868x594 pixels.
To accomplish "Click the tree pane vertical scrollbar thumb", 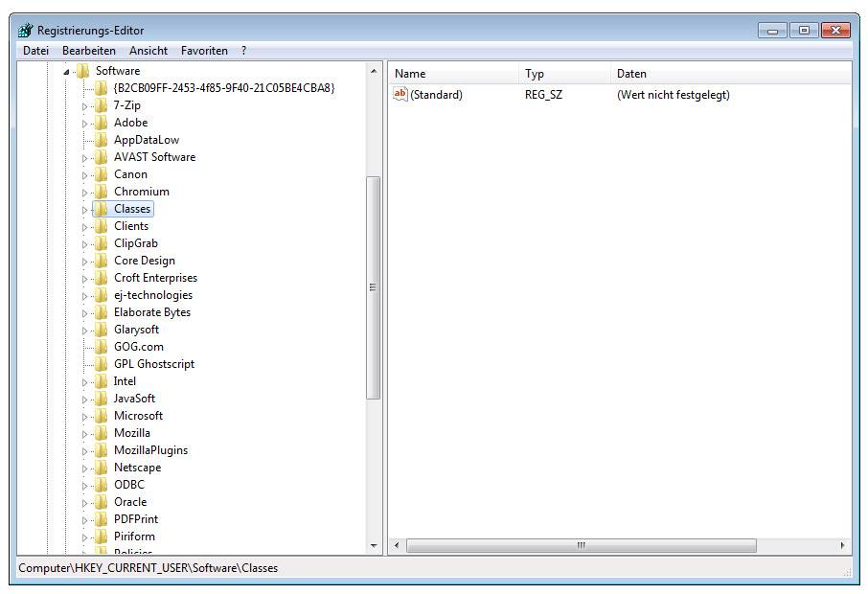I will tap(374, 287).
